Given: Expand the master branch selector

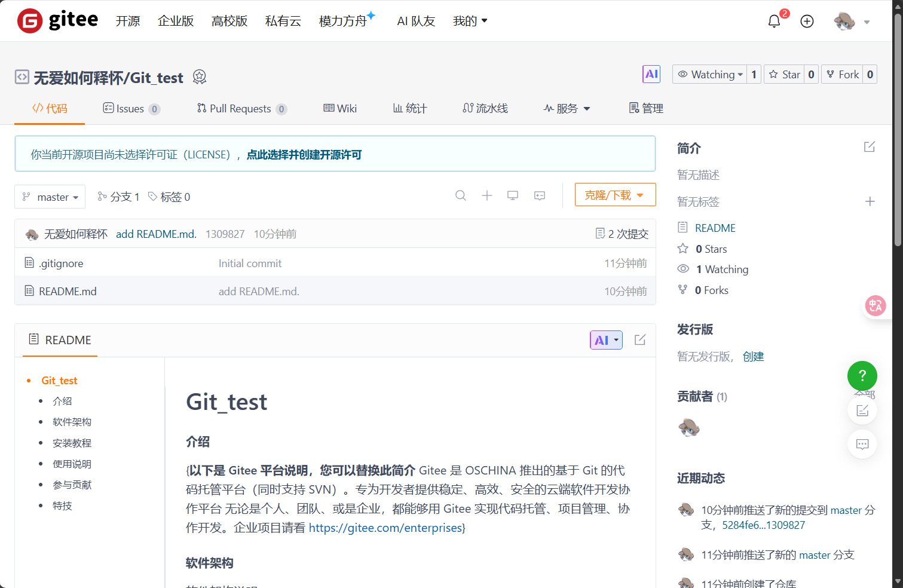Looking at the screenshot, I should pos(50,197).
